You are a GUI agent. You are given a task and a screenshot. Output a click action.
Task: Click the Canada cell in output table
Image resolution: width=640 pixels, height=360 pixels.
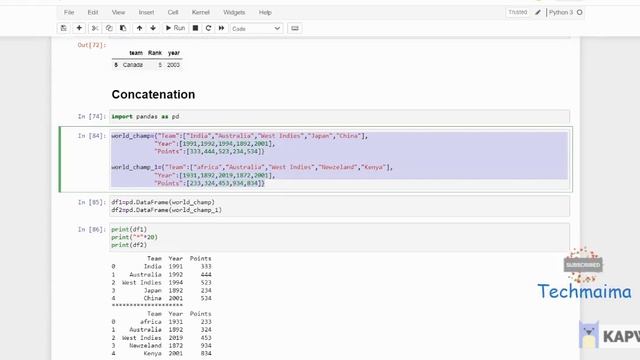pos(133,65)
